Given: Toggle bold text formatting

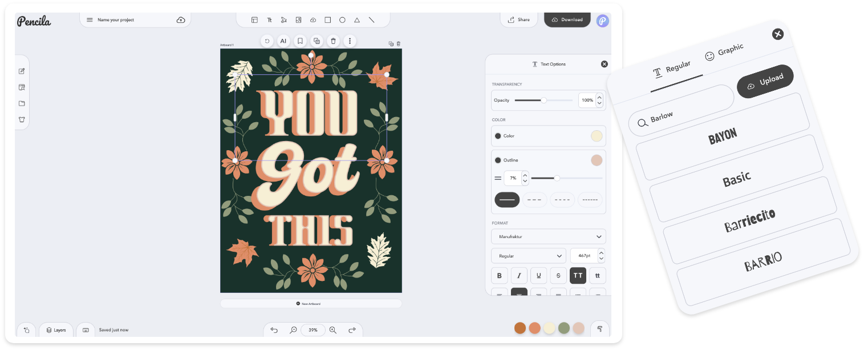Looking at the screenshot, I should [499, 276].
